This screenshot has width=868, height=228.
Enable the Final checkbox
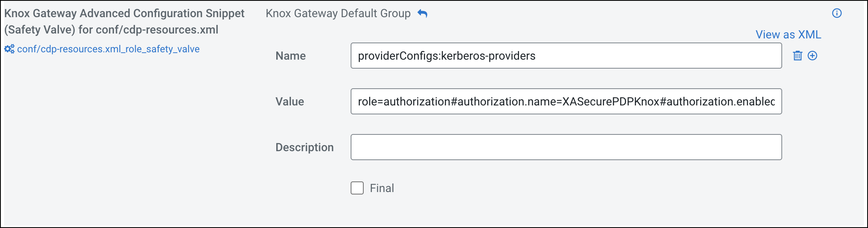click(x=357, y=188)
